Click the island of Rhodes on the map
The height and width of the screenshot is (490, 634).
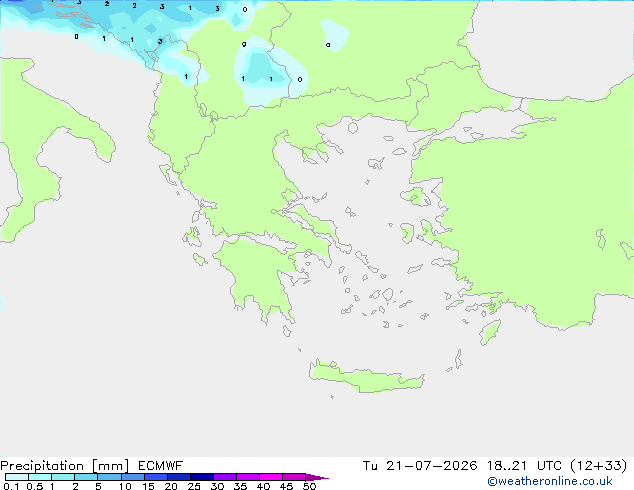pyautogui.click(x=490, y=332)
